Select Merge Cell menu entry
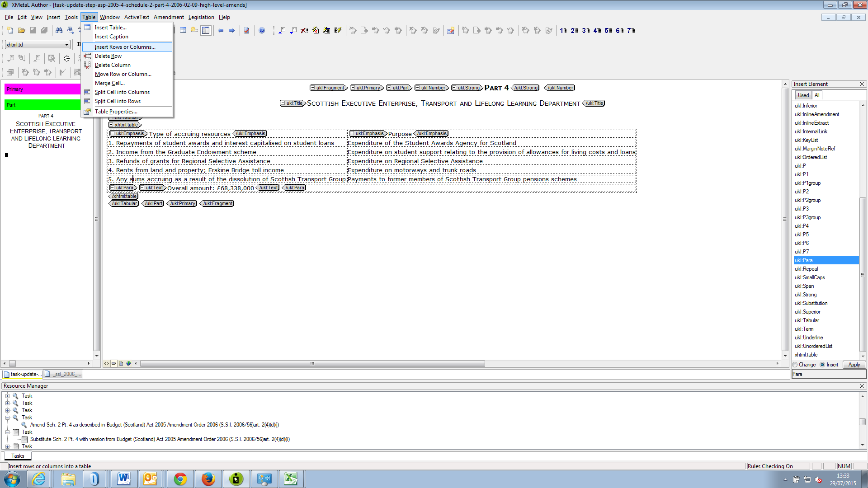 (109, 83)
